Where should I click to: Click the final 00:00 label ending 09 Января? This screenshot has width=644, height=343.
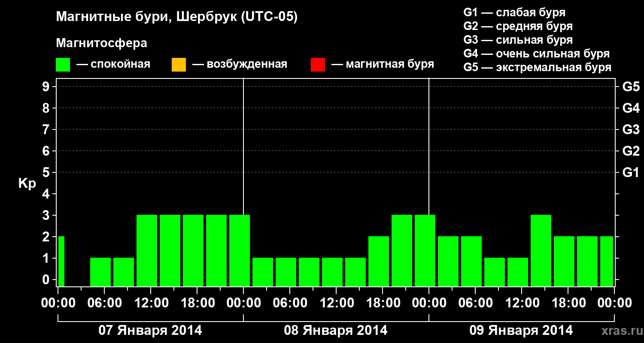614,303
